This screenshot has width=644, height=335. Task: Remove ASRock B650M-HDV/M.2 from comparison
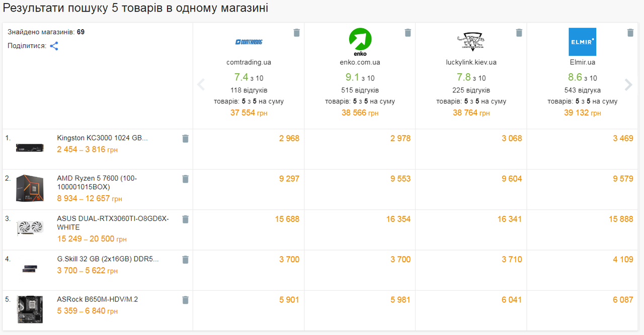(x=185, y=300)
